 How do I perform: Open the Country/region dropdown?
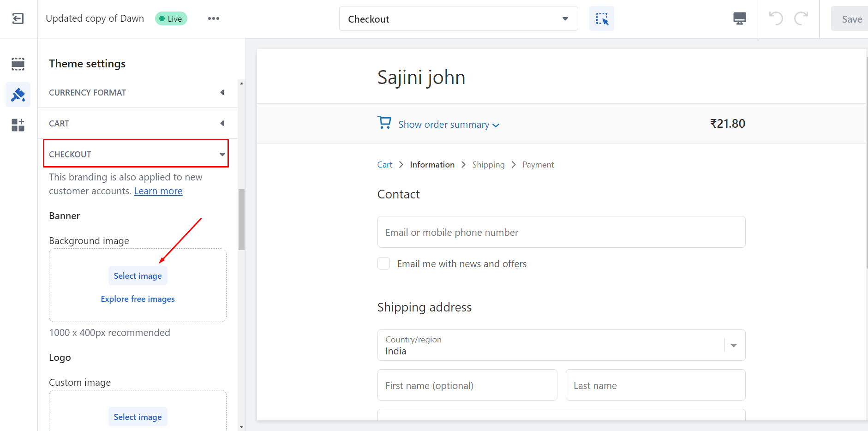click(561, 345)
